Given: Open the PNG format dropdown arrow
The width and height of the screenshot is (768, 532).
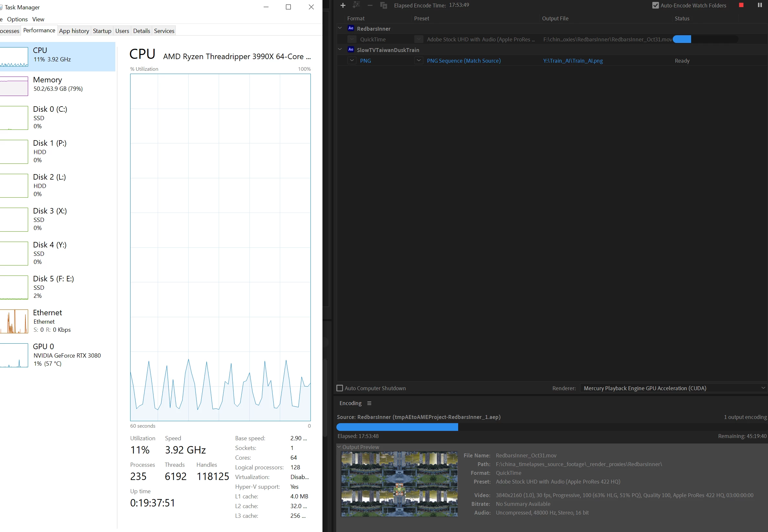Looking at the screenshot, I should click(x=352, y=61).
